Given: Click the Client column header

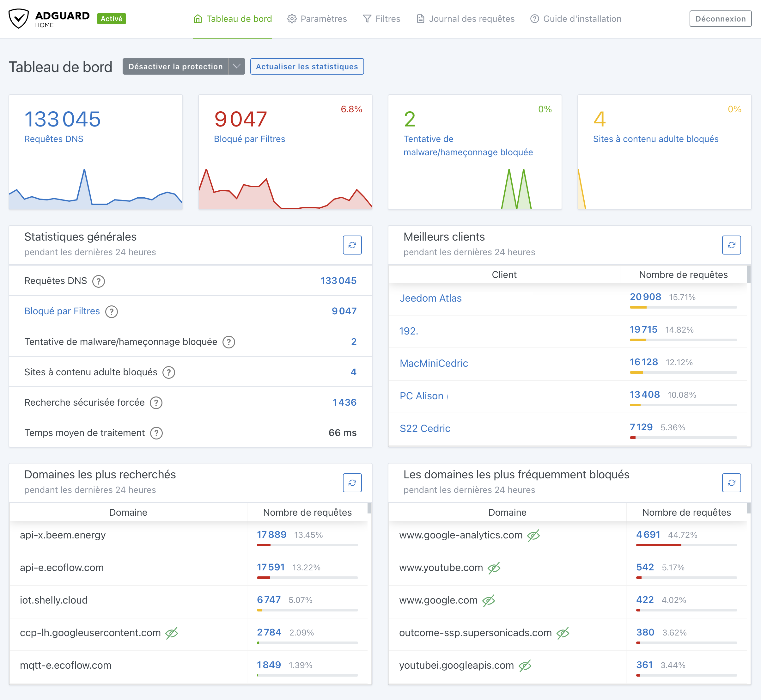Looking at the screenshot, I should click(504, 275).
